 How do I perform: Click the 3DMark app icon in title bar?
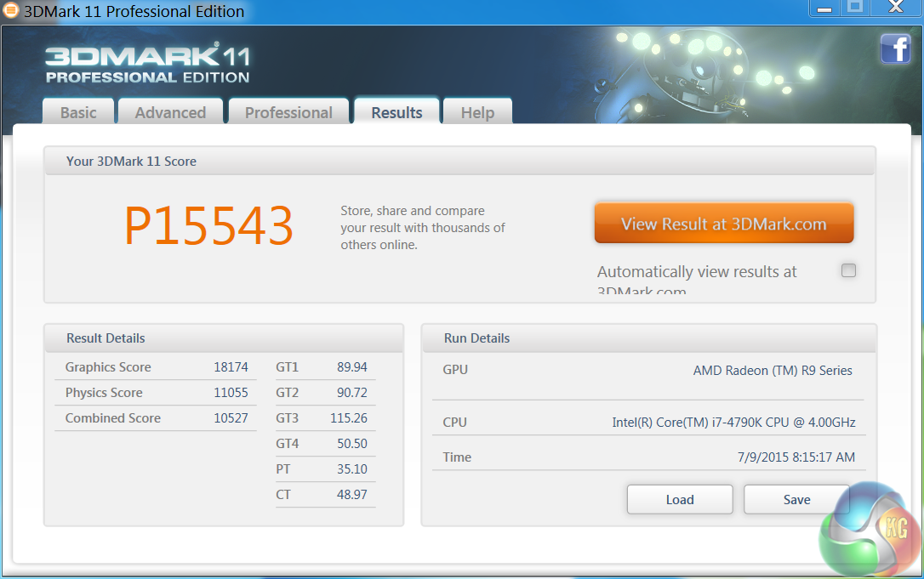coord(10,10)
